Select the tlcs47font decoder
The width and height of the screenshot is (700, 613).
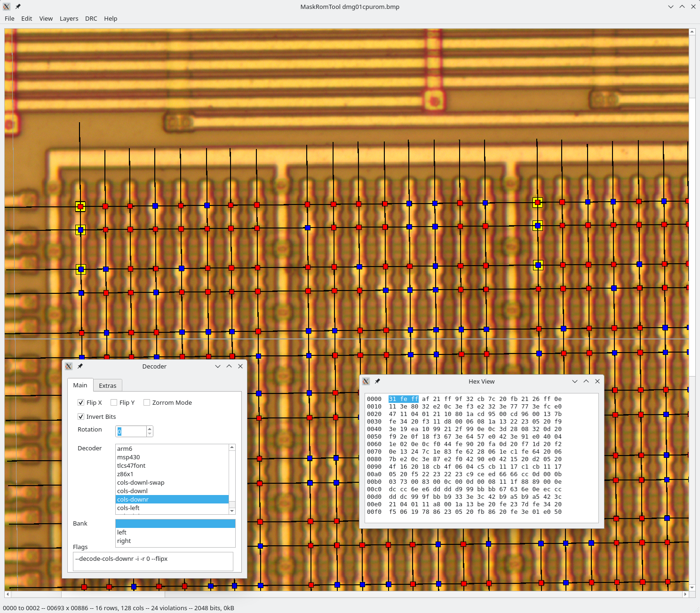click(x=172, y=465)
